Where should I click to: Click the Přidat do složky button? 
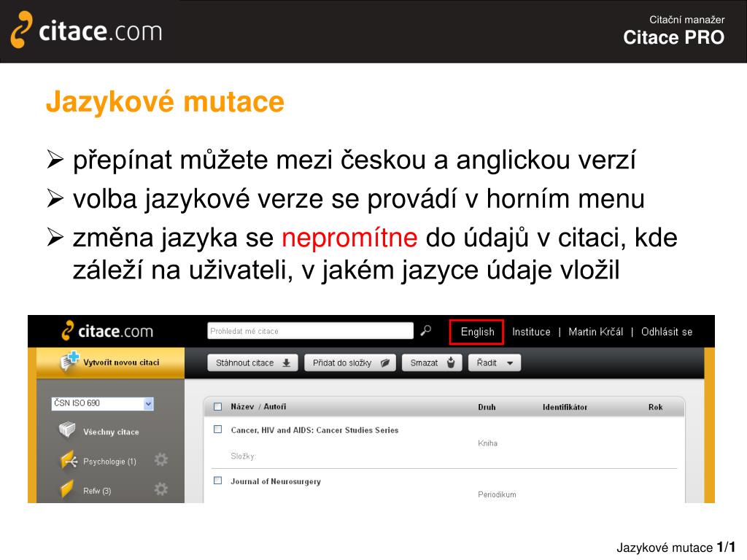[x=350, y=363]
